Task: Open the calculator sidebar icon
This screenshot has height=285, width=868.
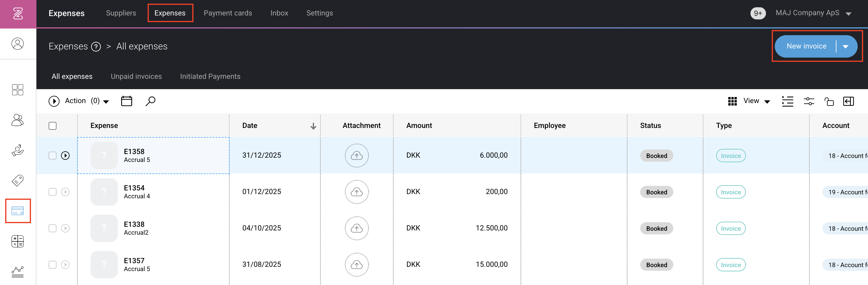Action: [18, 241]
